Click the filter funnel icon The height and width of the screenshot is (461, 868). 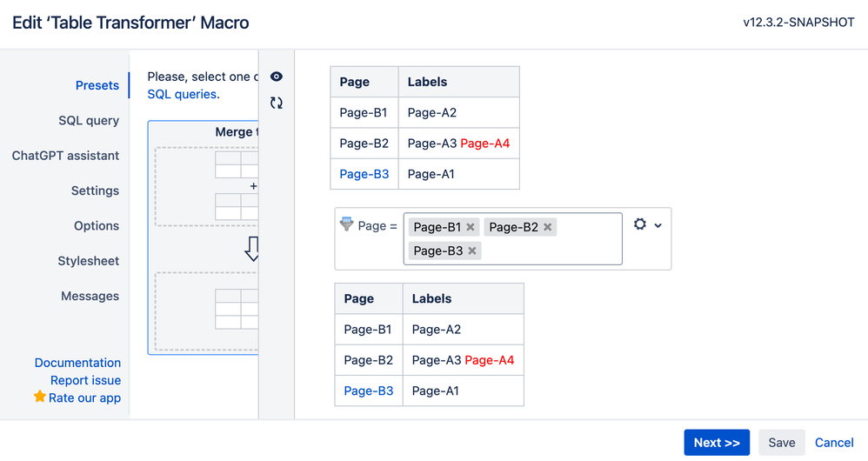click(x=346, y=224)
